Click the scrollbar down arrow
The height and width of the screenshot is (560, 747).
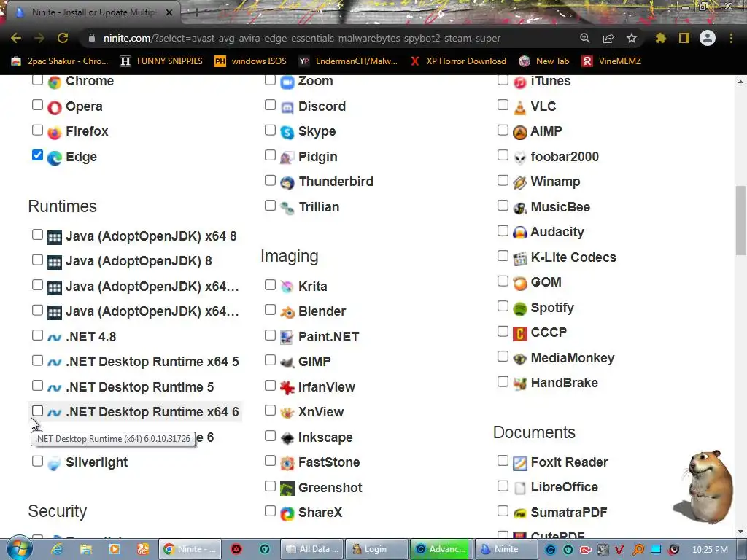(x=740, y=532)
